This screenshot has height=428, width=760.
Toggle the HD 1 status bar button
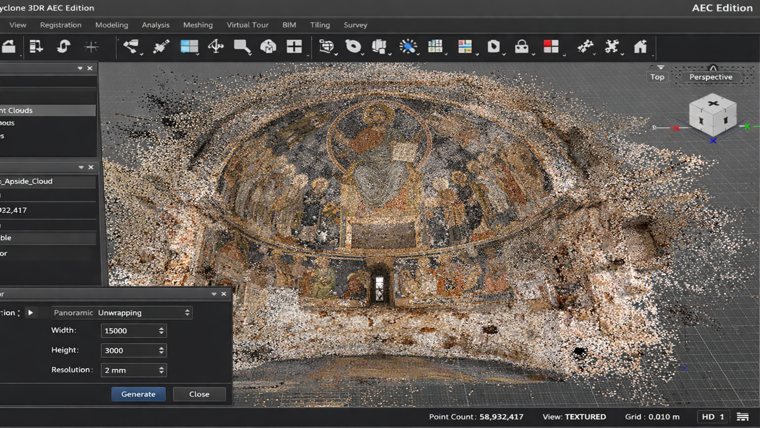tap(713, 417)
